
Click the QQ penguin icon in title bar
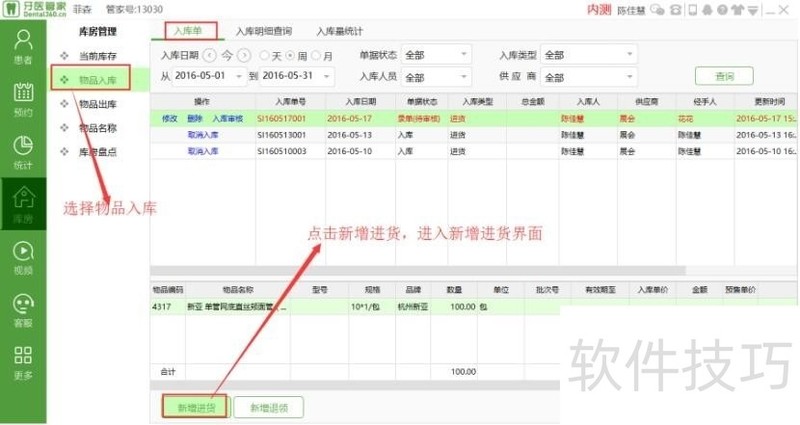(x=707, y=10)
